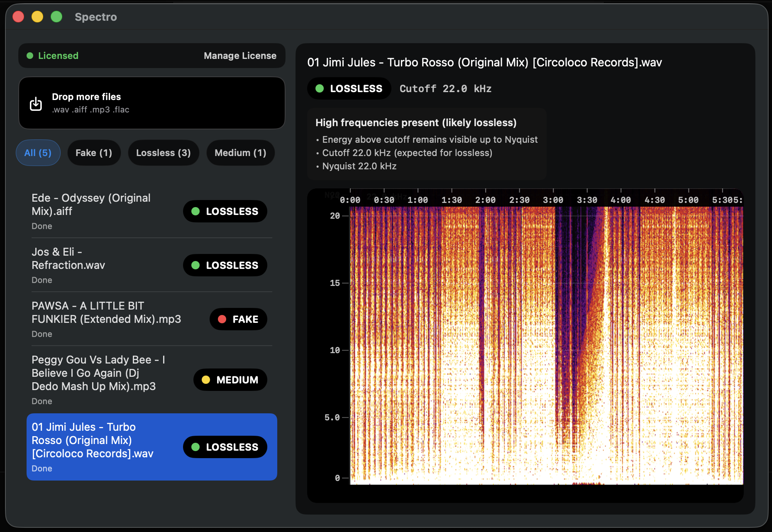Click the green dot on Ede Odyssey's LOSSLESS badge
772x532 pixels.
point(196,211)
